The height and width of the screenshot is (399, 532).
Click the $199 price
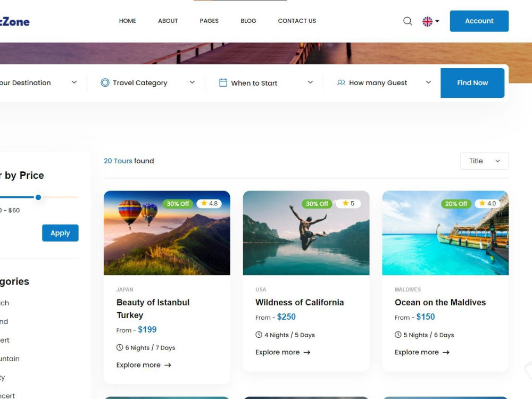click(x=147, y=329)
